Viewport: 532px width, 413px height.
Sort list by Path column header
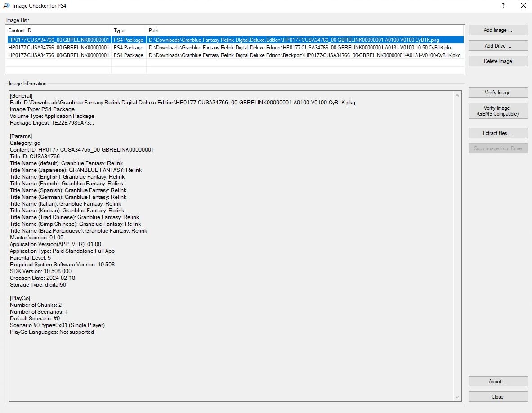point(305,31)
